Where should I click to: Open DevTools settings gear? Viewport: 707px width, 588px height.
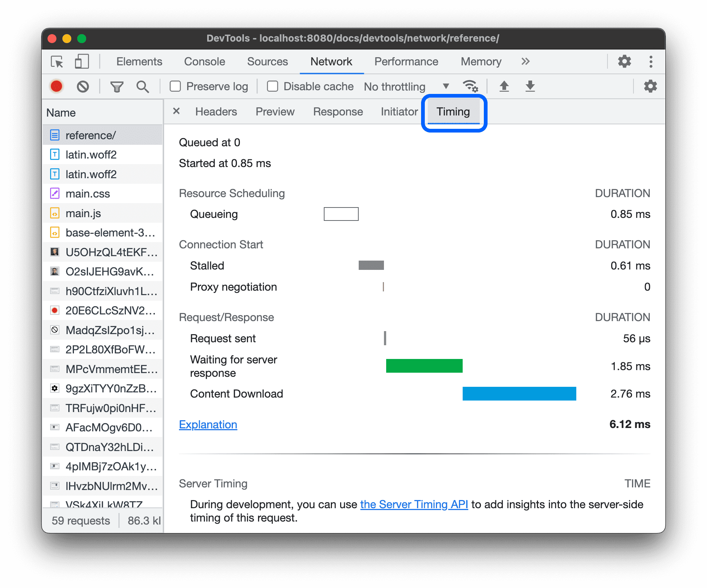pyautogui.click(x=624, y=62)
